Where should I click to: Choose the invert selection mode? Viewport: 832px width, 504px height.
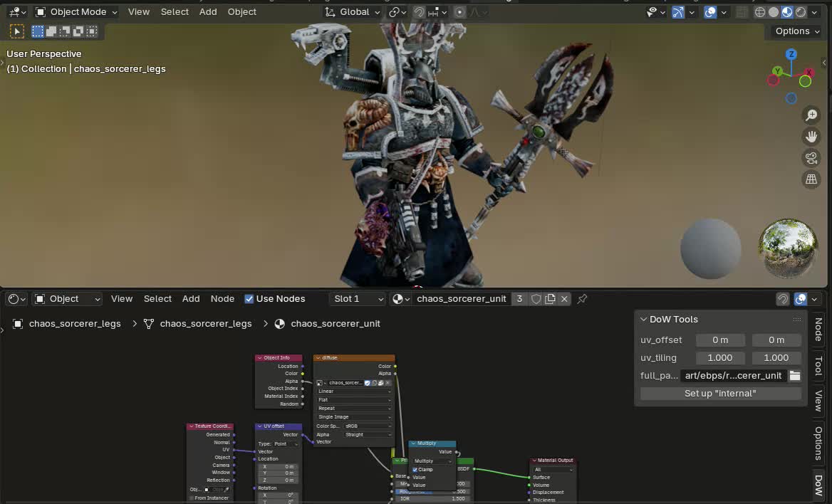[78, 32]
